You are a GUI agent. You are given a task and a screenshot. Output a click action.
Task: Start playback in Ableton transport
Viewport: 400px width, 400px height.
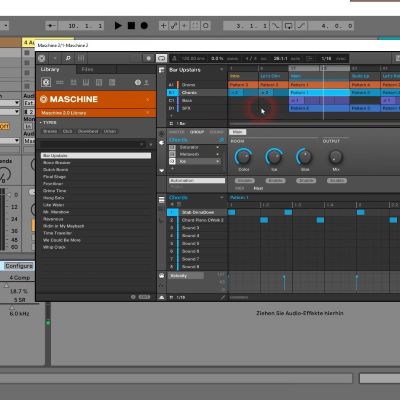(118, 26)
